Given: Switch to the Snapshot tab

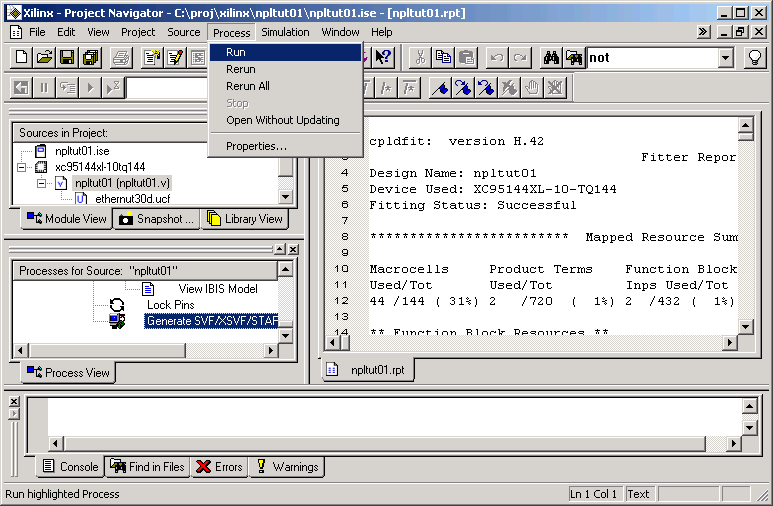Looking at the screenshot, I should click(x=157, y=218).
